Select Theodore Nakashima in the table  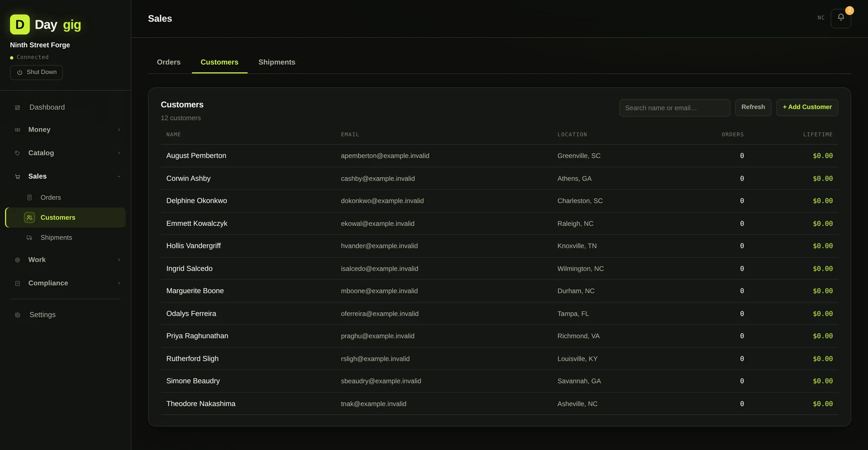499,404
